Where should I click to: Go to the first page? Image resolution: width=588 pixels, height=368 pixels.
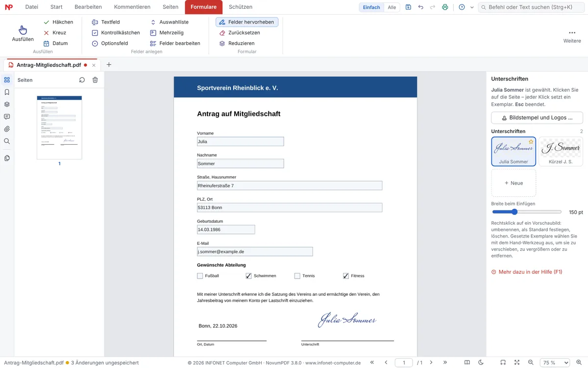tap(372, 363)
